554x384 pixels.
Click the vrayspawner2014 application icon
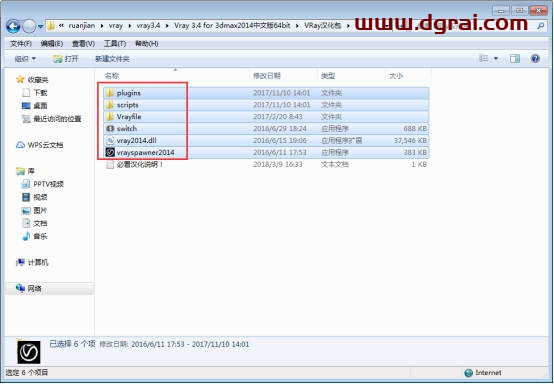tap(110, 152)
